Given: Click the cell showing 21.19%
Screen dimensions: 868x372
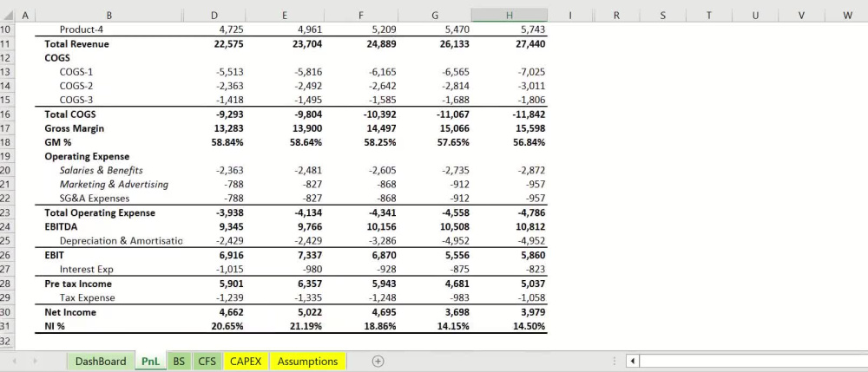Looking at the screenshot, I should tap(285, 326).
